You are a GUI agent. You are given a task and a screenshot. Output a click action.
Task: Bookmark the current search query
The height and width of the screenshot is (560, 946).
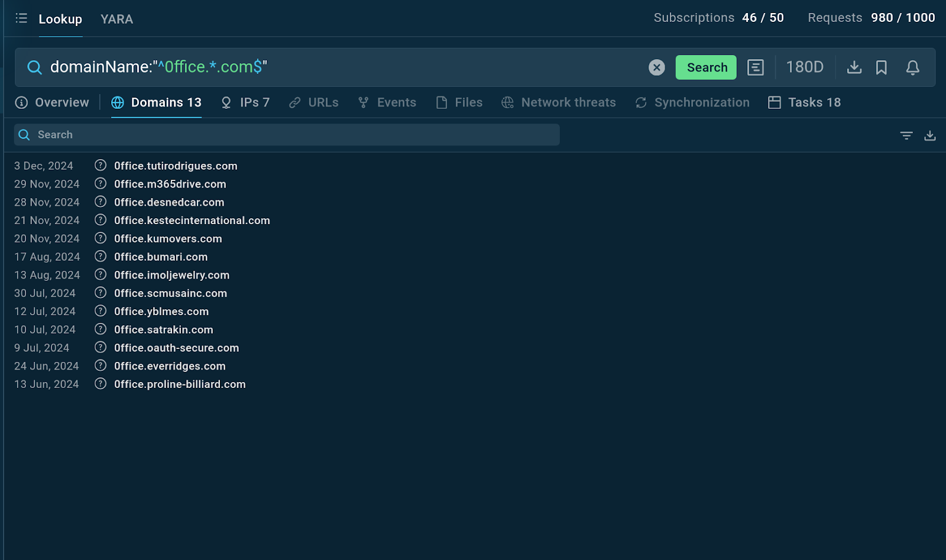[x=881, y=67]
